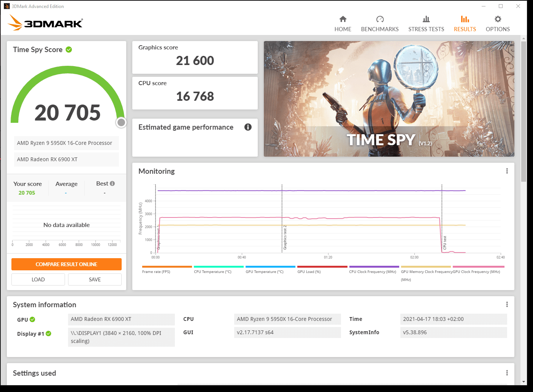Open Monitoring panel three-dot menu
The image size is (533, 392).
point(507,171)
